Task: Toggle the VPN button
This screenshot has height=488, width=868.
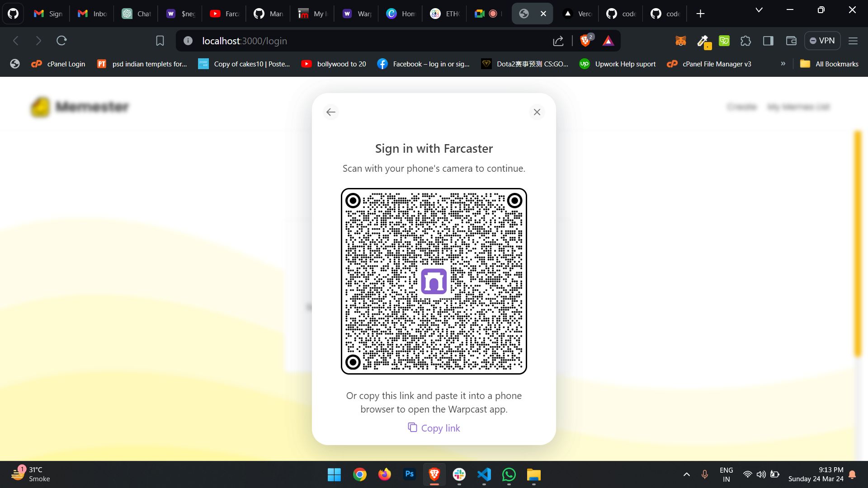Action: coord(822,41)
